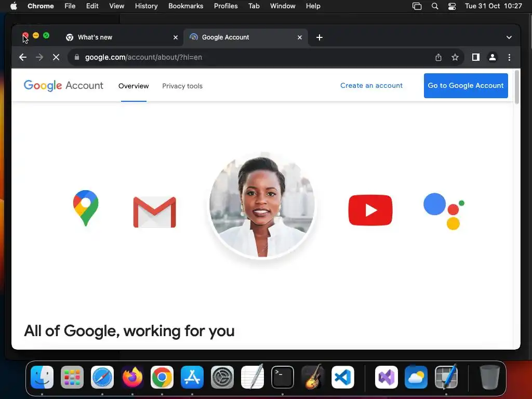Open the File menu
This screenshot has width=532, height=399.
[70, 6]
